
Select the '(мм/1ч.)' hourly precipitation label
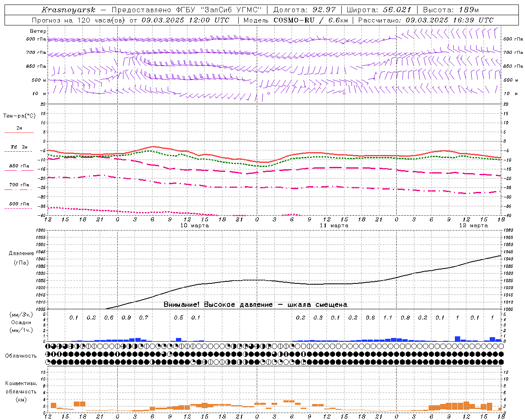pyautogui.click(x=21, y=330)
